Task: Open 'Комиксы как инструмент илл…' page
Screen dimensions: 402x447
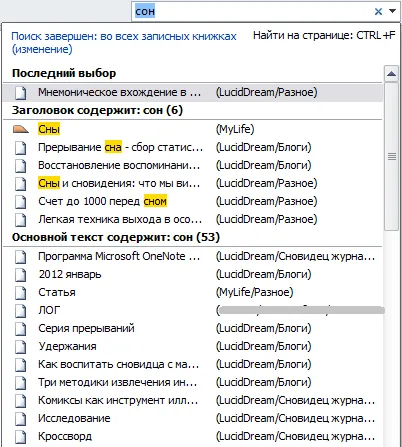Action: point(193,400)
